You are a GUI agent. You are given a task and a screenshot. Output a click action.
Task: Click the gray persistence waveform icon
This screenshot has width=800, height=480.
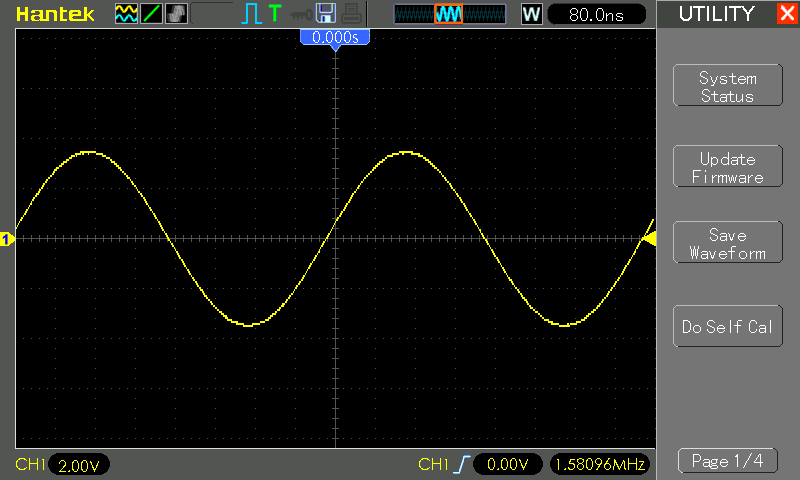[x=176, y=14]
